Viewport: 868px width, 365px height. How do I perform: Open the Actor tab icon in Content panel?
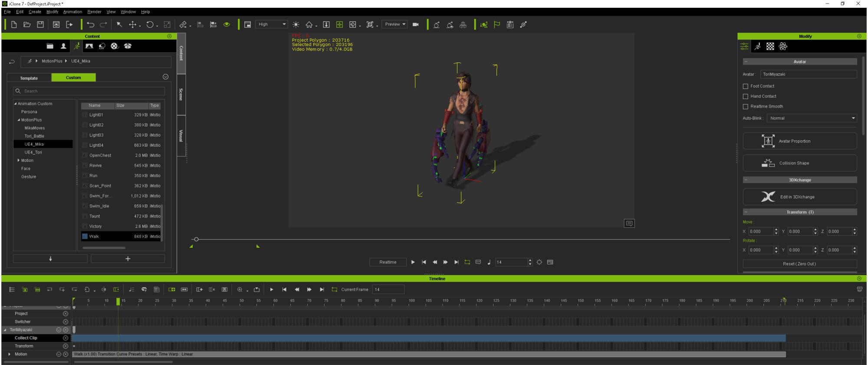point(63,46)
